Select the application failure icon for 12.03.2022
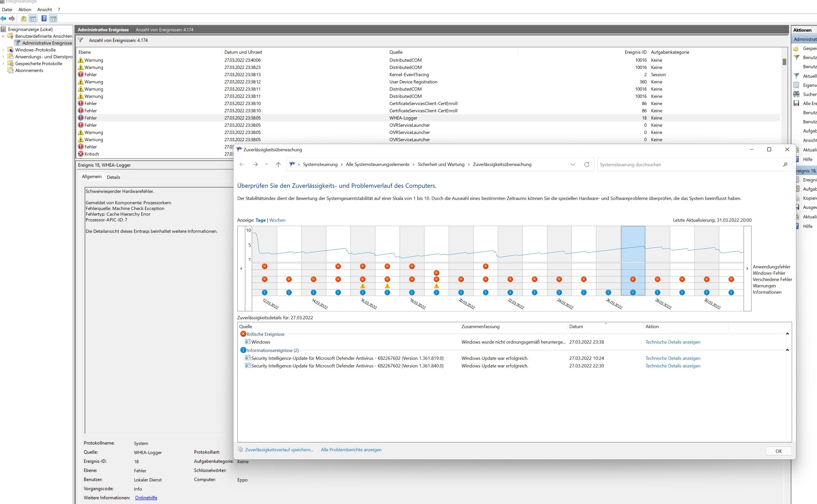This screenshot has height=504, width=817. [264, 266]
